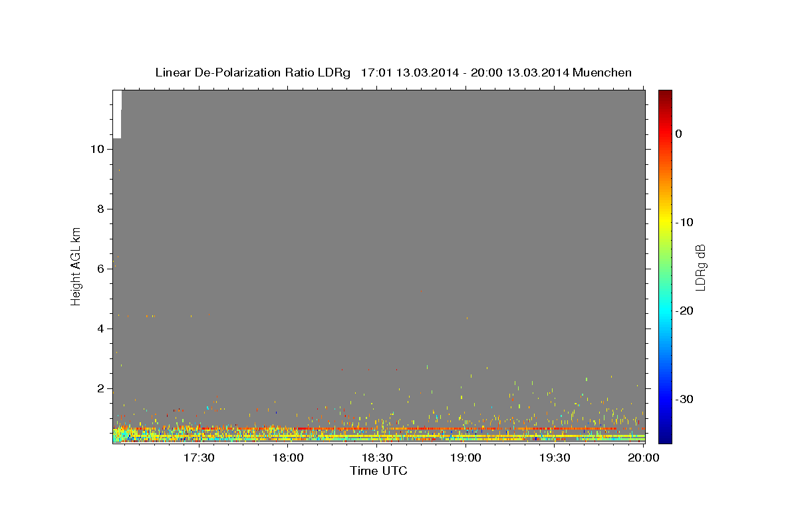The image size is (798, 532).
Task: Click the 17:30 time tick label
Action: click(x=199, y=458)
